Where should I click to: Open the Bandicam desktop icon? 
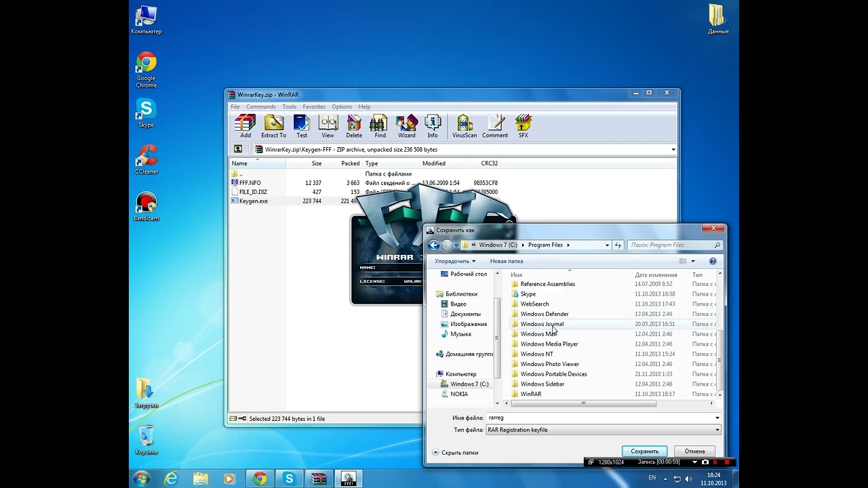coord(146,206)
